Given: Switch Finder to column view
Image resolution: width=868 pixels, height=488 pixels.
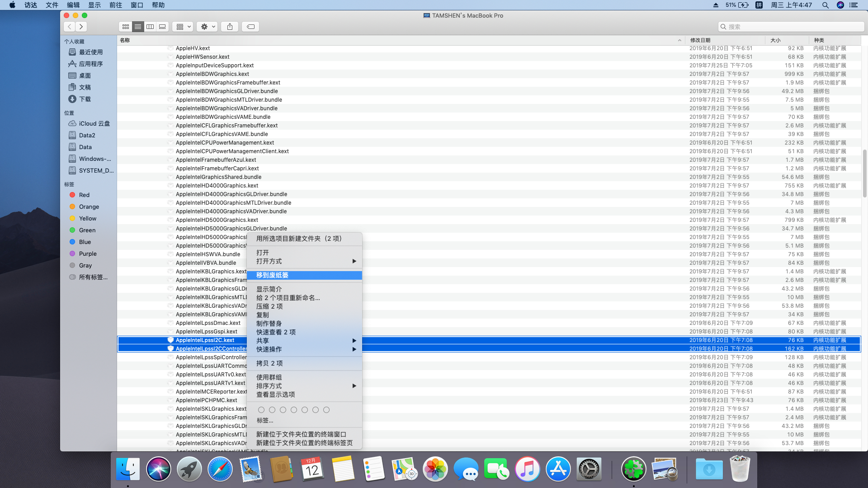Looking at the screenshot, I should [x=150, y=27].
